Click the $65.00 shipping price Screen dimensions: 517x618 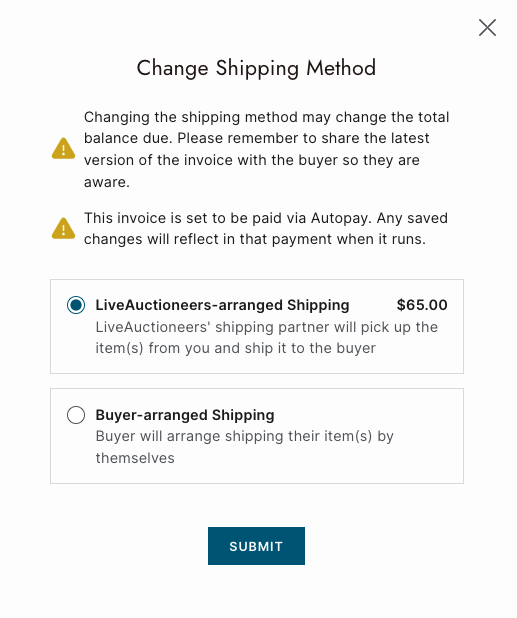point(422,305)
